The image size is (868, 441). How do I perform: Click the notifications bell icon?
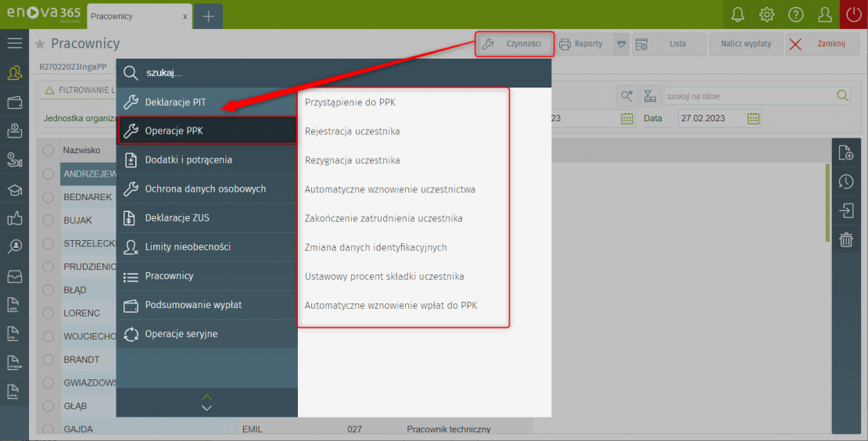737,15
